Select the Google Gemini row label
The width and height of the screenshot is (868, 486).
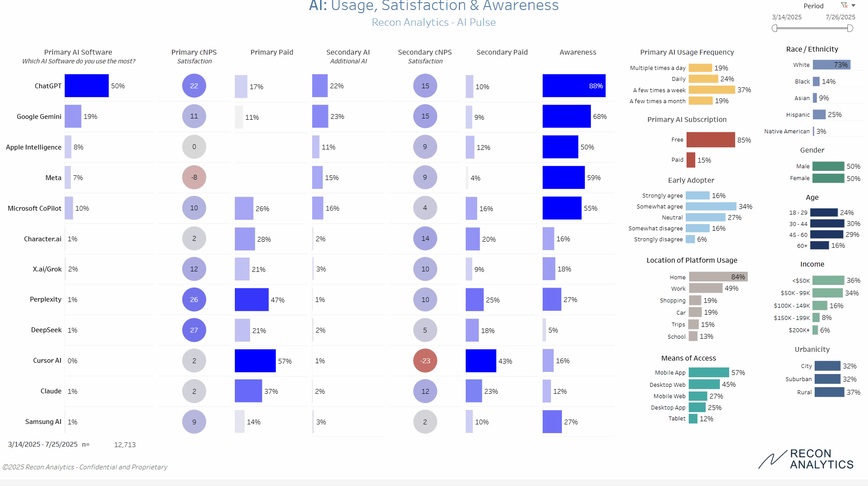pos(39,116)
